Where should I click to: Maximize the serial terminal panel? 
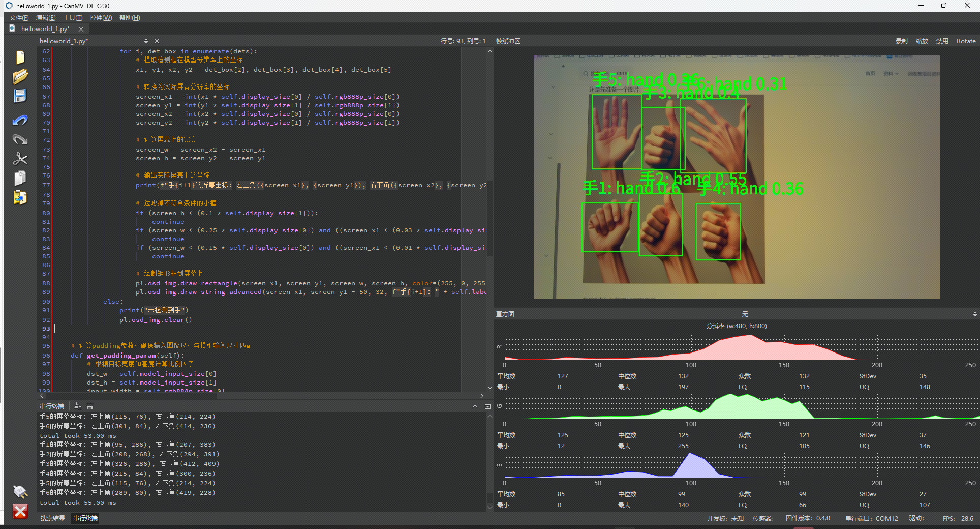point(487,406)
